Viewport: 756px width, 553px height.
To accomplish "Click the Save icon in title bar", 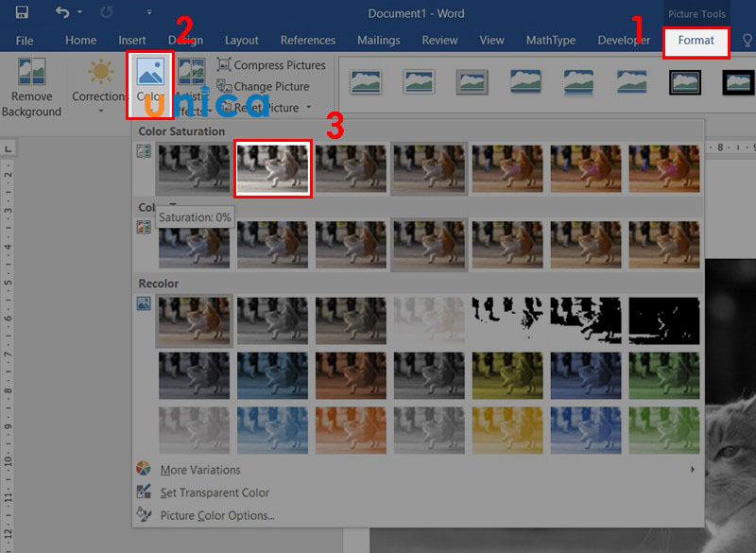I will click(x=22, y=12).
